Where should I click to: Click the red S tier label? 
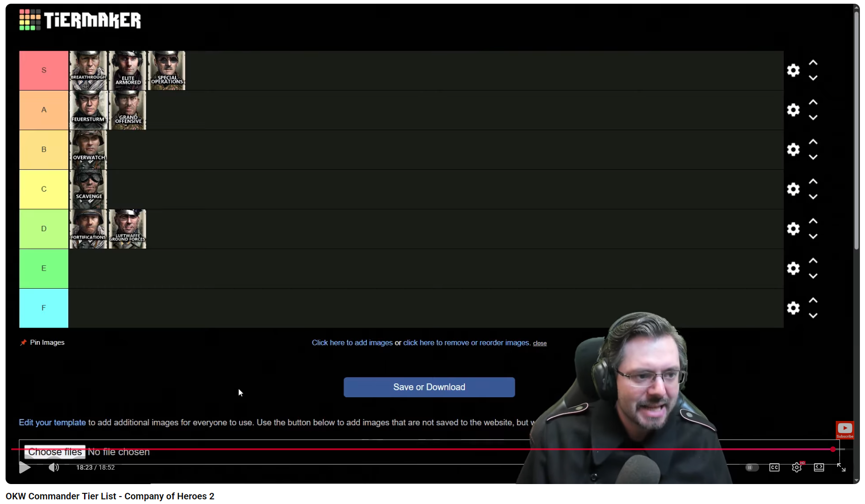tap(44, 71)
